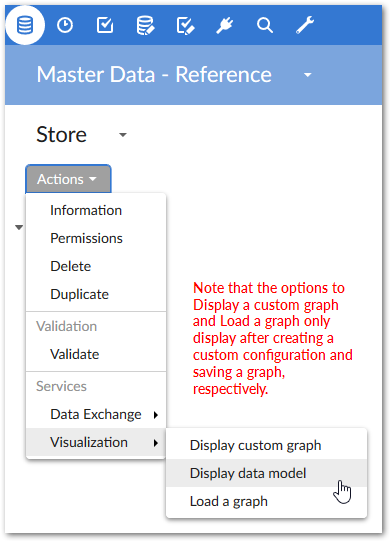Open the data section database icon
The image size is (391, 542).
[x=25, y=25]
